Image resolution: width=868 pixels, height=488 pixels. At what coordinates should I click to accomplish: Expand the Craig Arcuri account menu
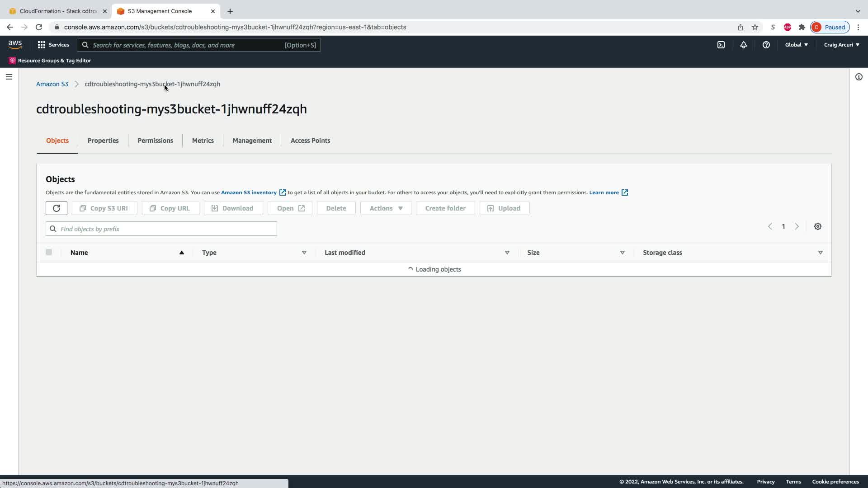tap(841, 45)
